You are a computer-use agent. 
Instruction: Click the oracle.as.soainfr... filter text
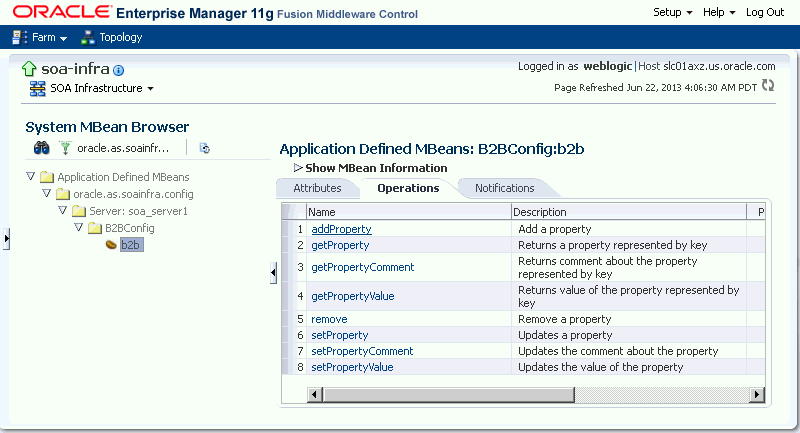123,148
